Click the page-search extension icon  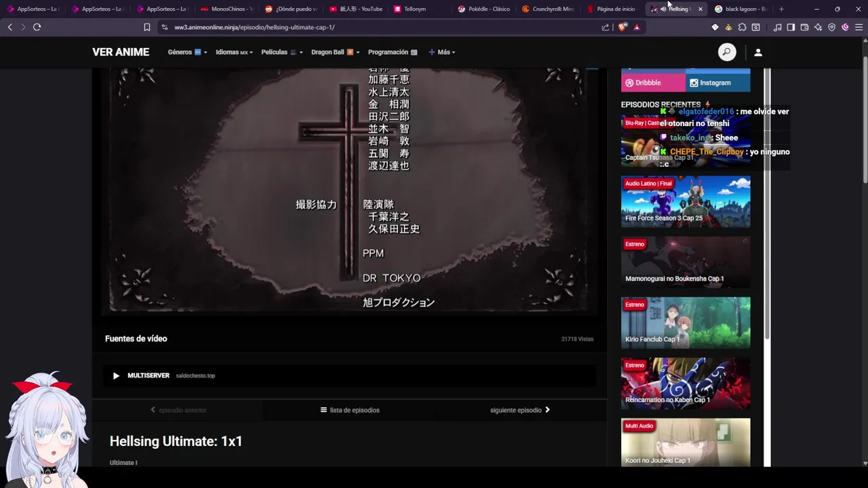tap(755, 27)
